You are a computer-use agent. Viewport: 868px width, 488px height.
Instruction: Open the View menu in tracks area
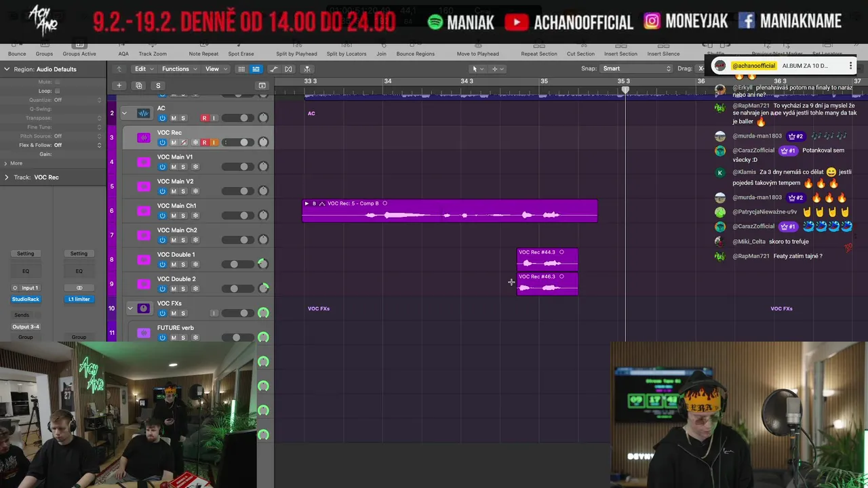click(216, 69)
